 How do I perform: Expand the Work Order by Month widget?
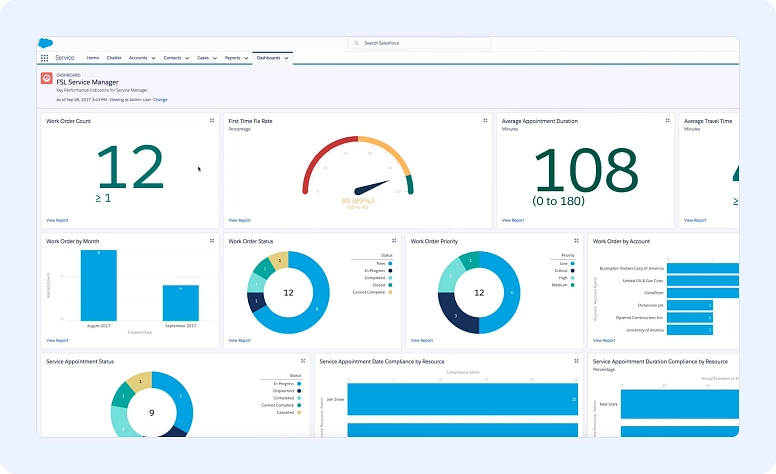click(x=212, y=241)
